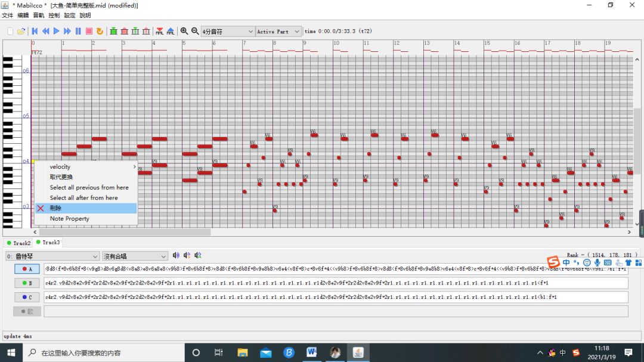This screenshot has width=644, height=362.
Task: Select part A toggle button
Action: [27, 269]
